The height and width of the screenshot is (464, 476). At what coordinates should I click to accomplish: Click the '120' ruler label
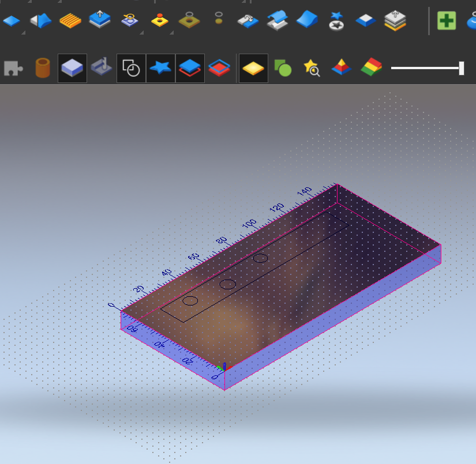(277, 208)
